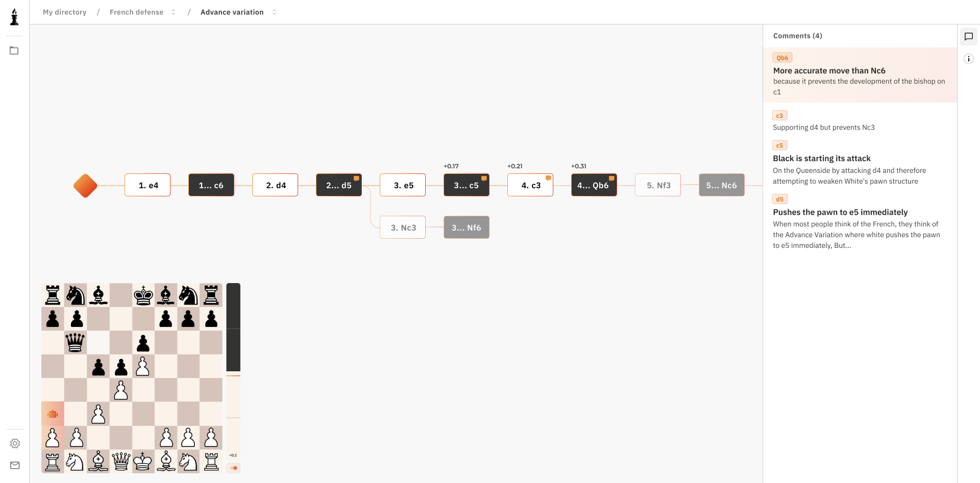980x483 pixels.
Task: Click the c5 comment tag
Action: [780, 146]
